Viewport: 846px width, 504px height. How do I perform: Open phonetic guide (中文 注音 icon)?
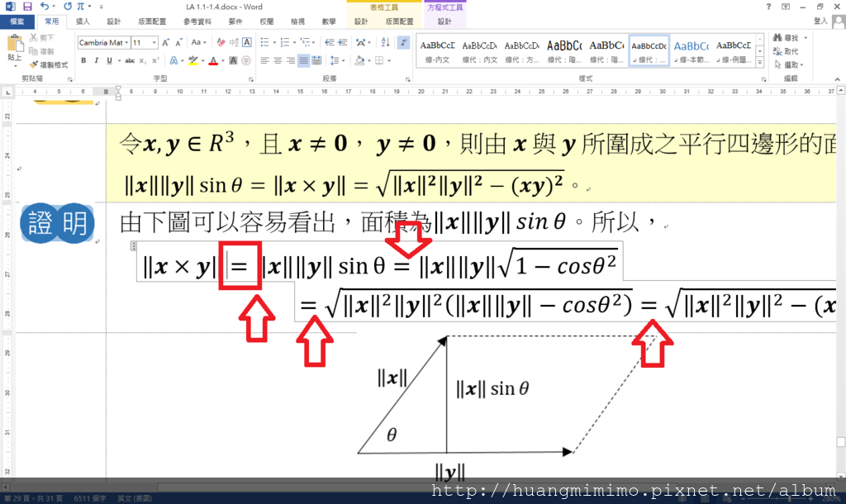(234, 43)
